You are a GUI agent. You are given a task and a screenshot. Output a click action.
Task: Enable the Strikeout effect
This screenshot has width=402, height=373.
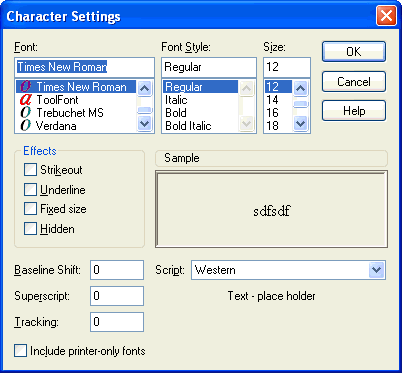30,169
